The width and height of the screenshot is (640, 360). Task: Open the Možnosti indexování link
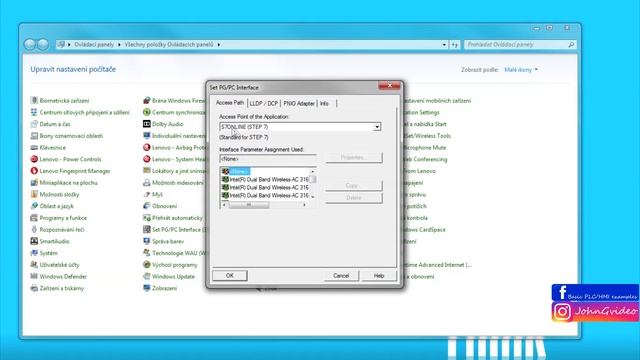coord(178,183)
